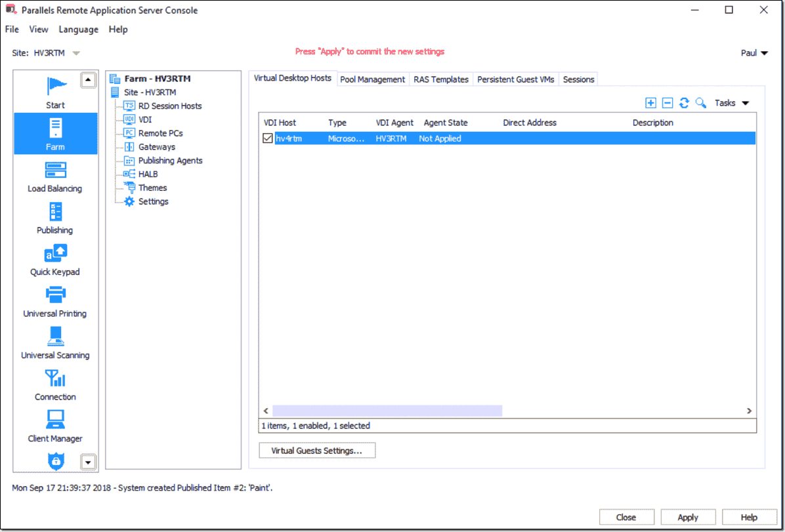Open the Language menu
The height and width of the screenshot is (532, 785).
[79, 30]
